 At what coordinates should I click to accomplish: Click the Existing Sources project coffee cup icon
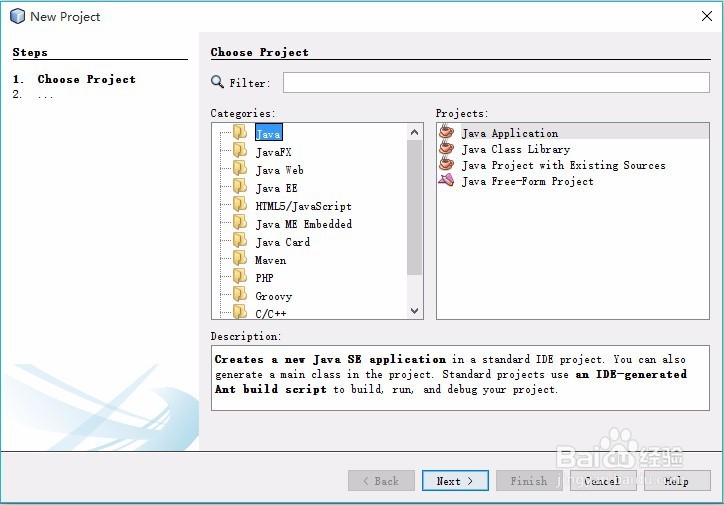pyautogui.click(x=446, y=163)
